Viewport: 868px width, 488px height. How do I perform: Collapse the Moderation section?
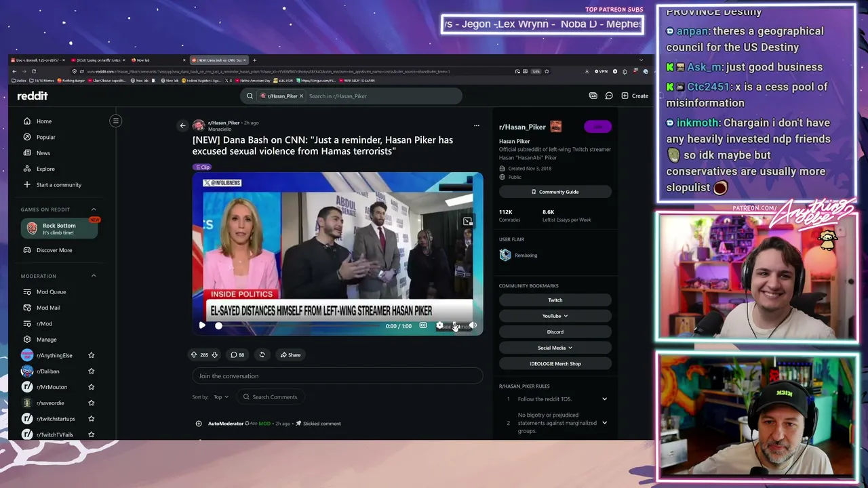[x=94, y=276]
